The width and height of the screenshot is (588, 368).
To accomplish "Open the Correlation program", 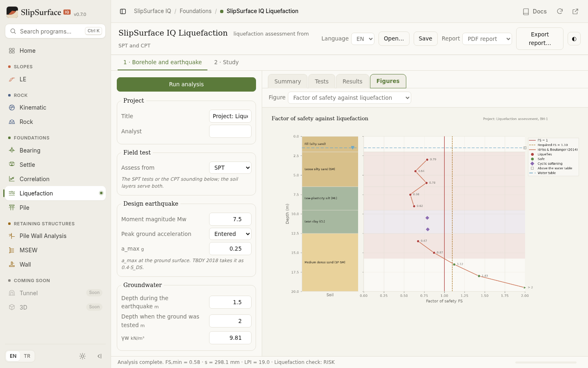I will [55, 179].
